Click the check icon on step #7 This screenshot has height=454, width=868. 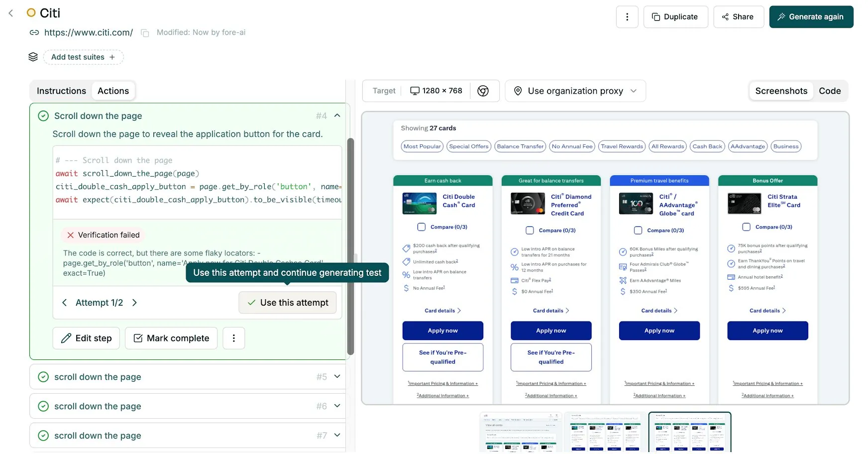(43, 436)
